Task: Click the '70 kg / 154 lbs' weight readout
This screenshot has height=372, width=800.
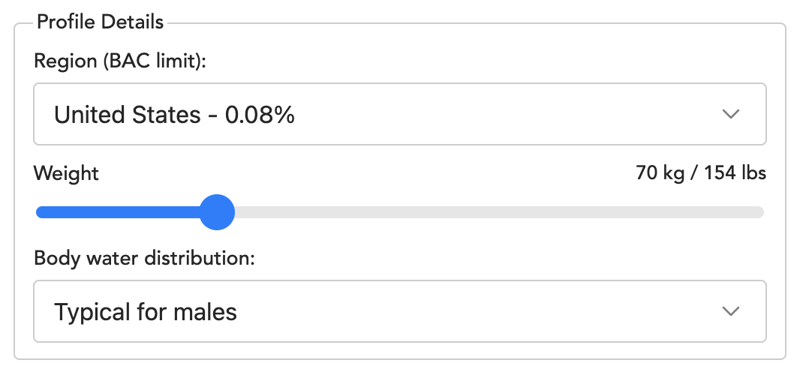Action: pos(701,173)
